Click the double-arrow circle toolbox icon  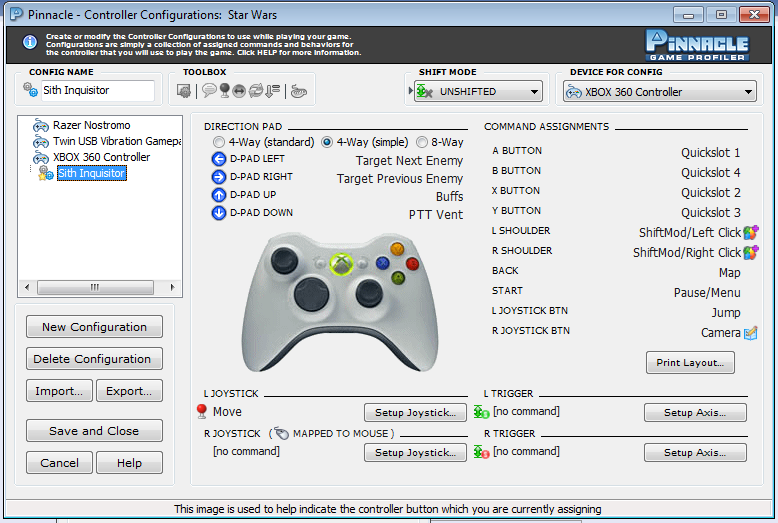pos(239,91)
